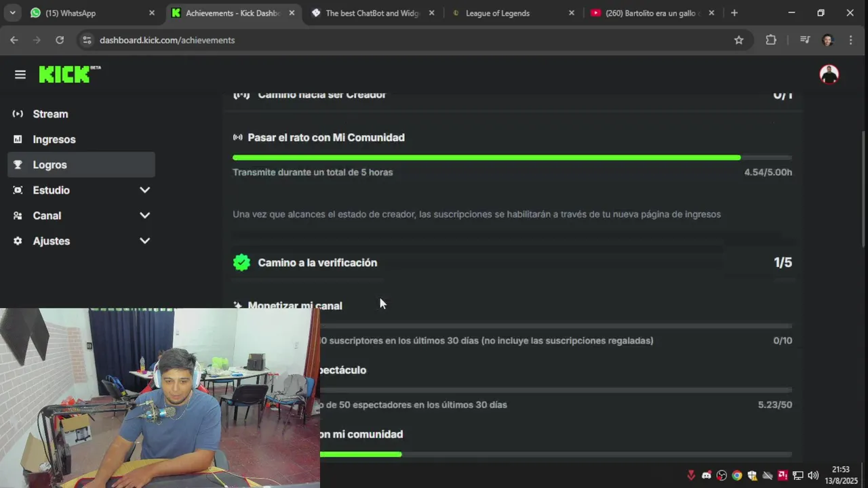Image resolution: width=868 pixels, height=488 pixels.
Task: Select the Logros sidebar item
Action: (x=81, y=165)
